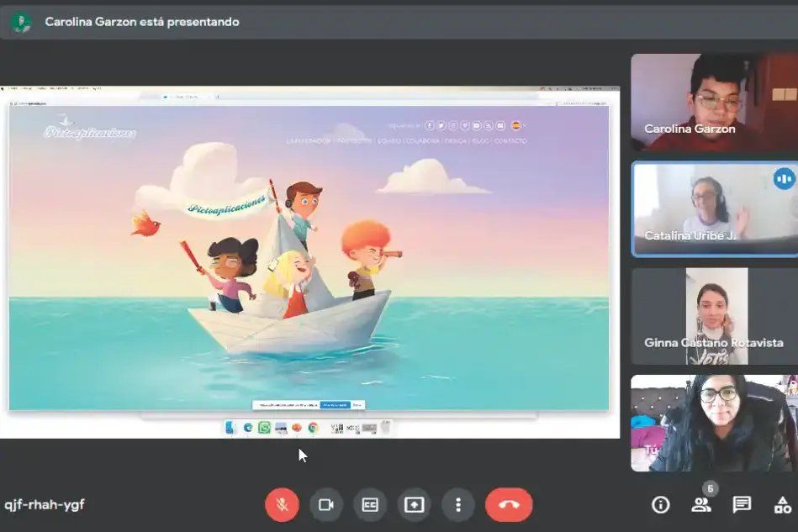Open the BLOG menu item
The height and width of the screenshot is (532, 798).
click(481, 141)
